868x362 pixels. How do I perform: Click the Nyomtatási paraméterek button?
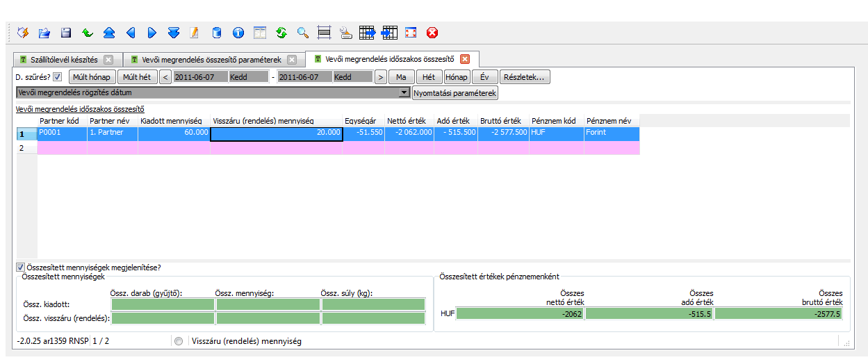click(455, 92)
